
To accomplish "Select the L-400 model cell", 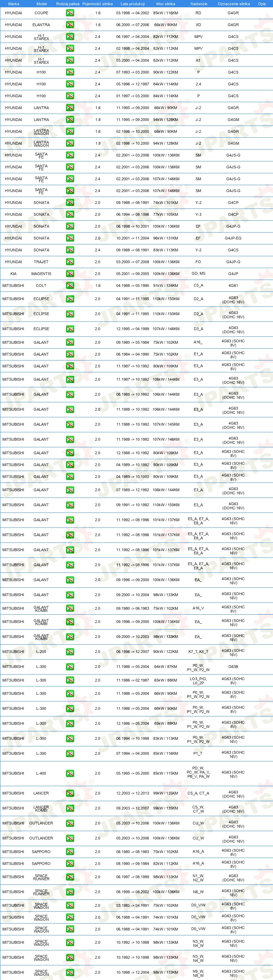I will pyautogui.click(x=41, y=773).
